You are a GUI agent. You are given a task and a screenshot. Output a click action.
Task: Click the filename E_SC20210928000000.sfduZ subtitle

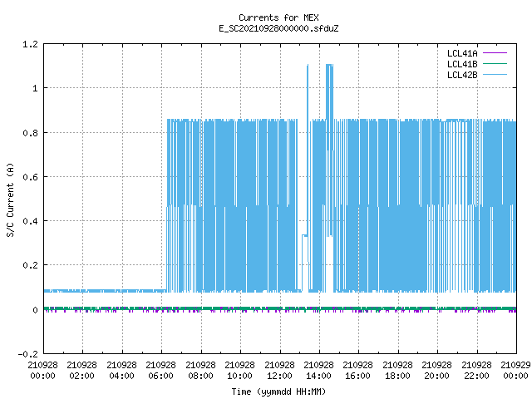pyautogui.click(x=278, y=28)
